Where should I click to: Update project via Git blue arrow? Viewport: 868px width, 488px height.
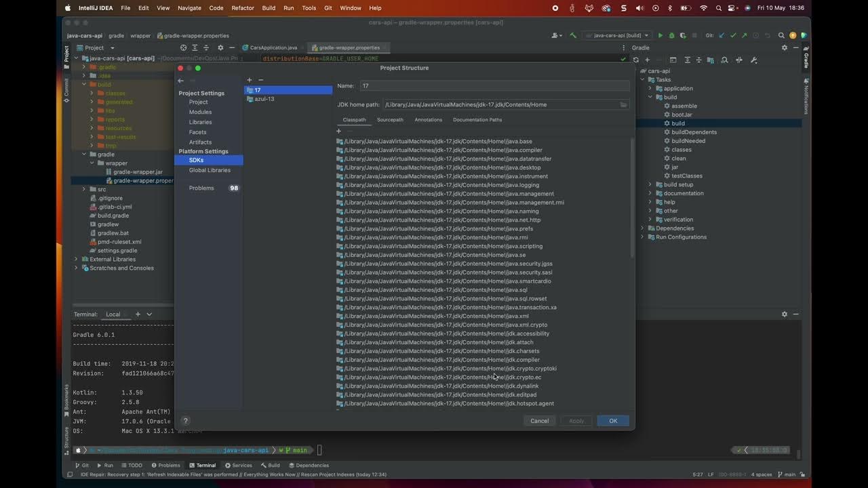point(722,35)
